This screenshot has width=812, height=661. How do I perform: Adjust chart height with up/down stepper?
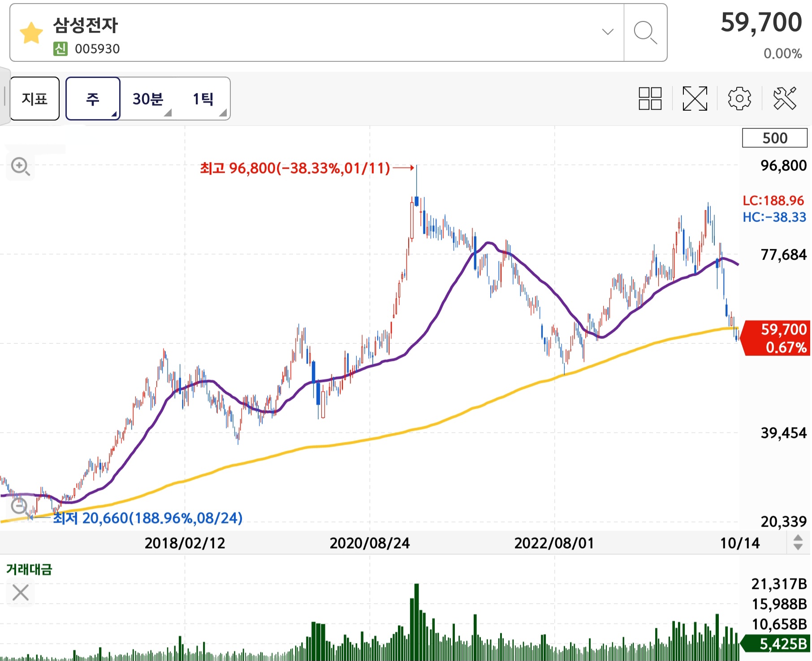798,542
